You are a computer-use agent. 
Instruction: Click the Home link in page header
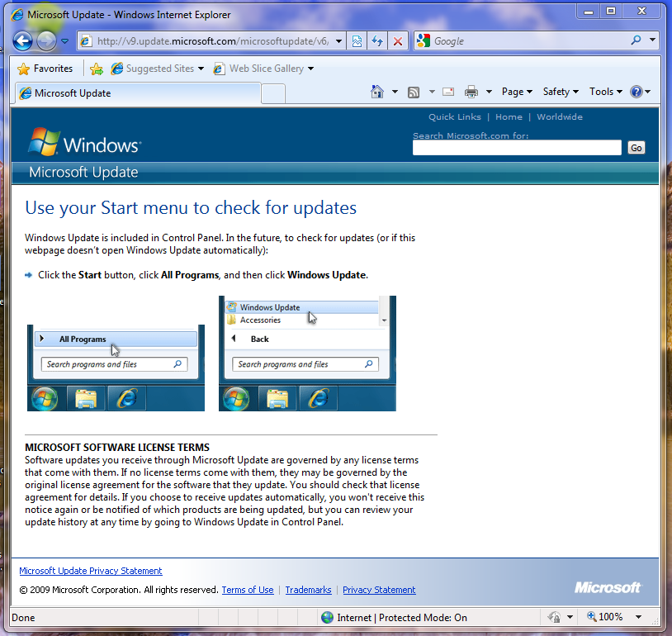click(x=509, y=117)
